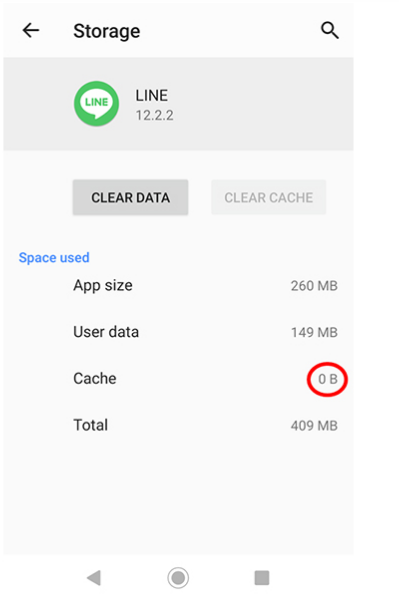Click the CLEAR CACHE button
Screen dimensions: 399x605
pos(269,197)
